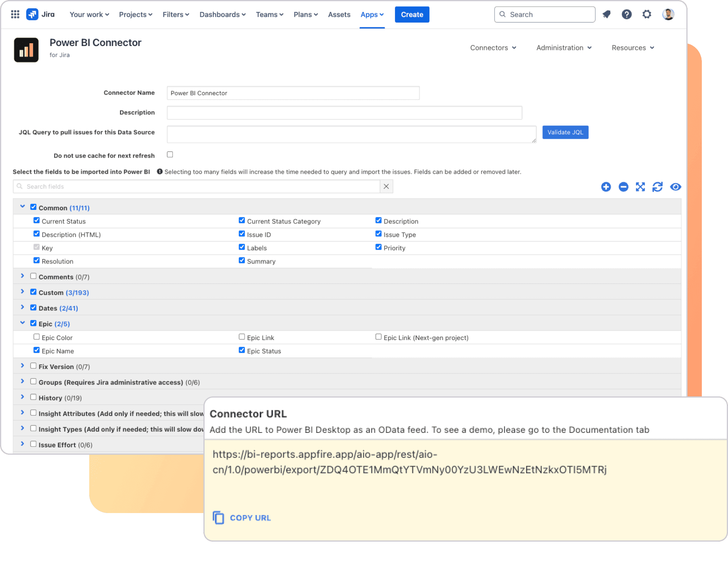Click the Connector Name input field
728x569 pixels.
293,93
